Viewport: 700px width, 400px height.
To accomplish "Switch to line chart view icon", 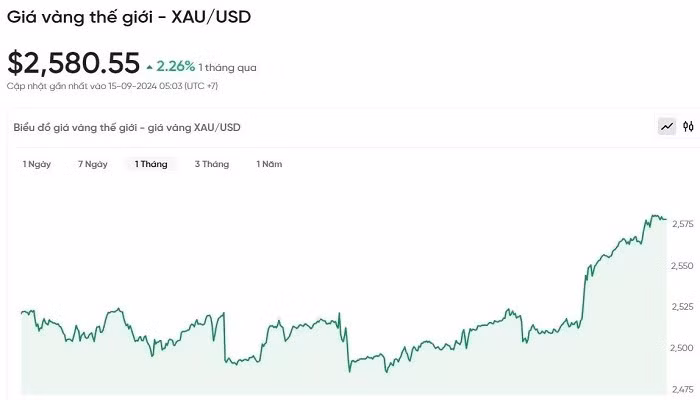I will point(667,126).
